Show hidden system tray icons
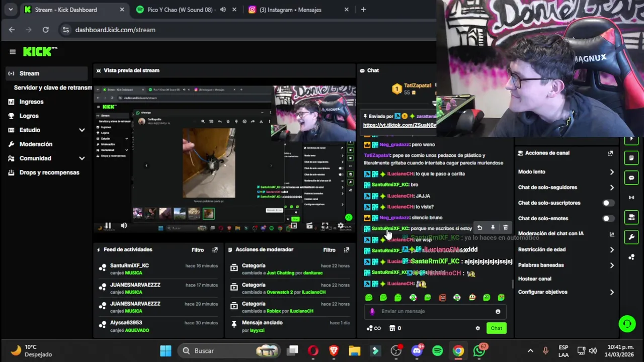Viewport: 644px width, 362px height. coord(530,351)
